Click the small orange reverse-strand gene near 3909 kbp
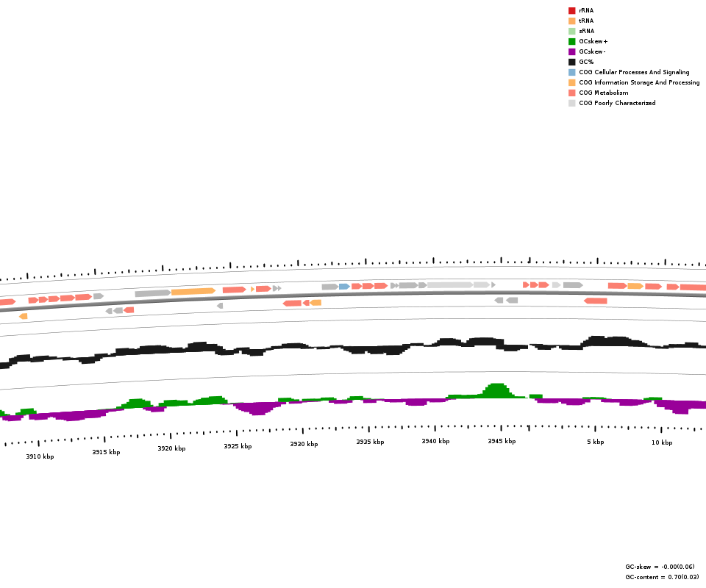The height and width of the screenshot is (588, 706). 24,316
